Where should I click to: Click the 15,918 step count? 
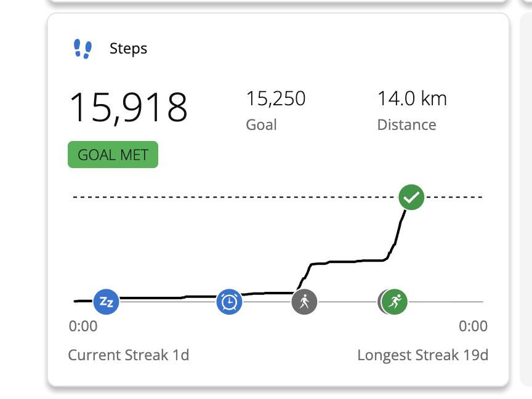click(128, 107)
